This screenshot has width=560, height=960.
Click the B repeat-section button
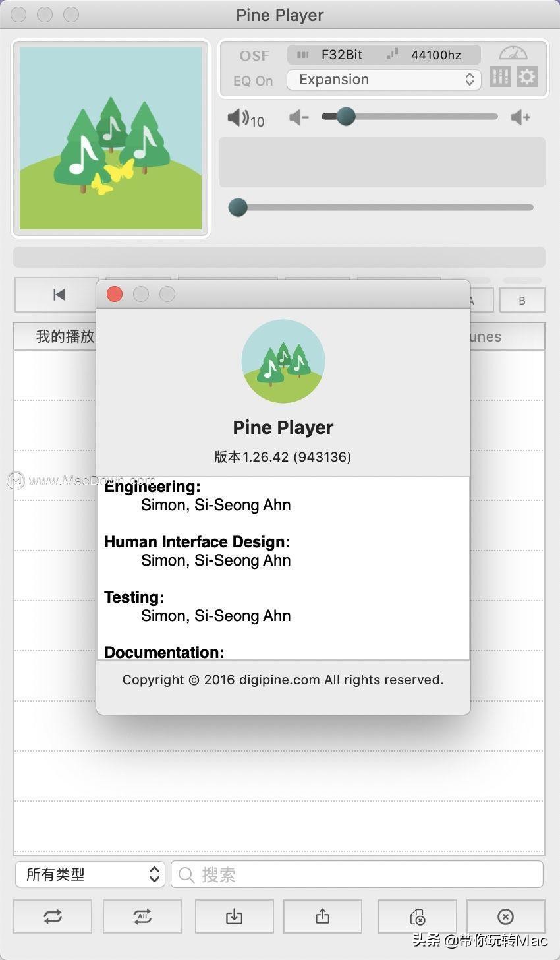click(522, 300)
